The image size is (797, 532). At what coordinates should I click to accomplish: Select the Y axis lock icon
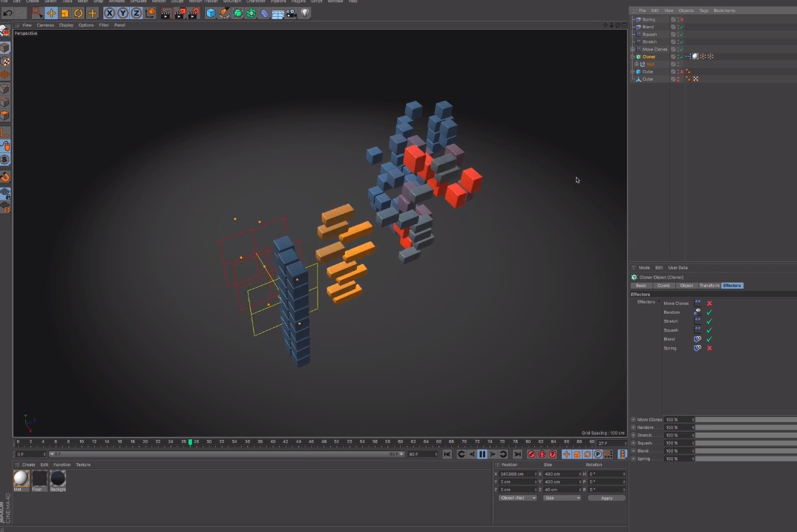[122, 13]
